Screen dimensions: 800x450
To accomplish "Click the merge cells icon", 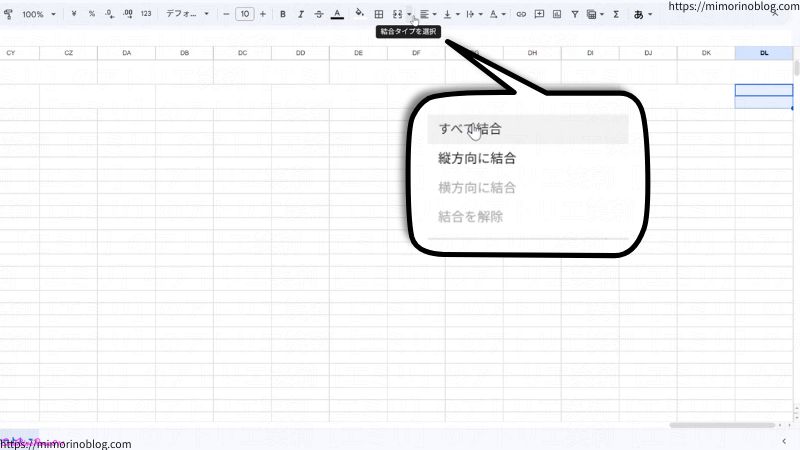I will (x=397, y=14).
